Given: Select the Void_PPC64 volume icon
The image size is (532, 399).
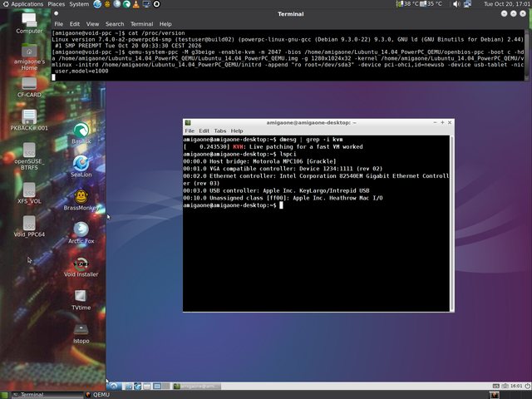Looking at the screenshot, I should [x=29, y=226].
